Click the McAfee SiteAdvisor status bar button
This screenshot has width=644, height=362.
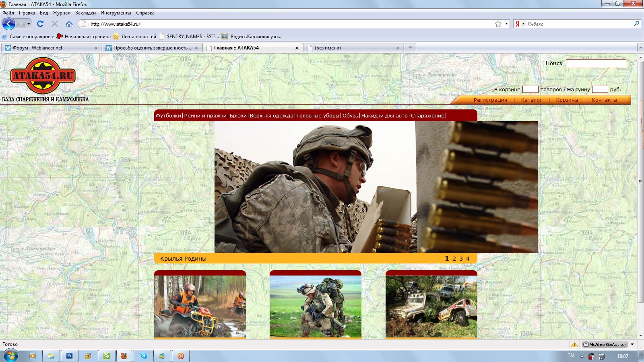(x=605, y=344)
